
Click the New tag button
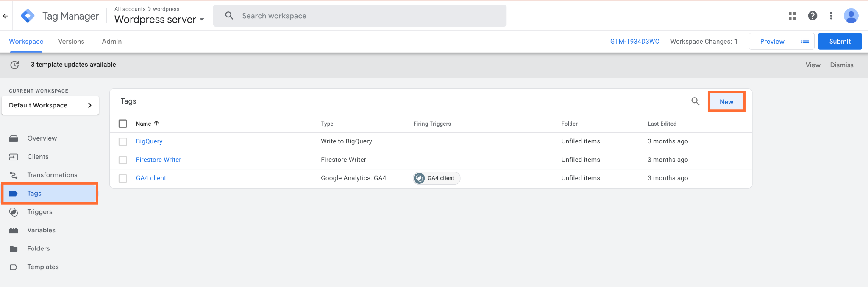[x=726, y=102]
